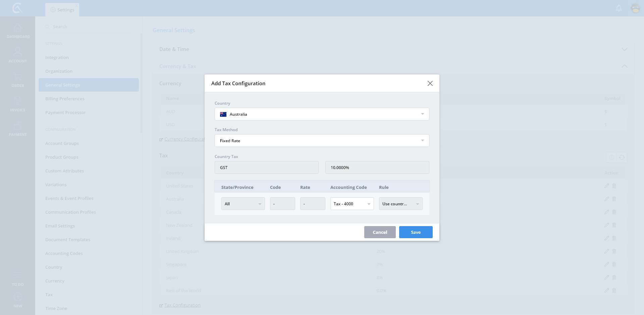Open State/Province dropdown set to All
644x315 pixels.
[x=243, y=204]
